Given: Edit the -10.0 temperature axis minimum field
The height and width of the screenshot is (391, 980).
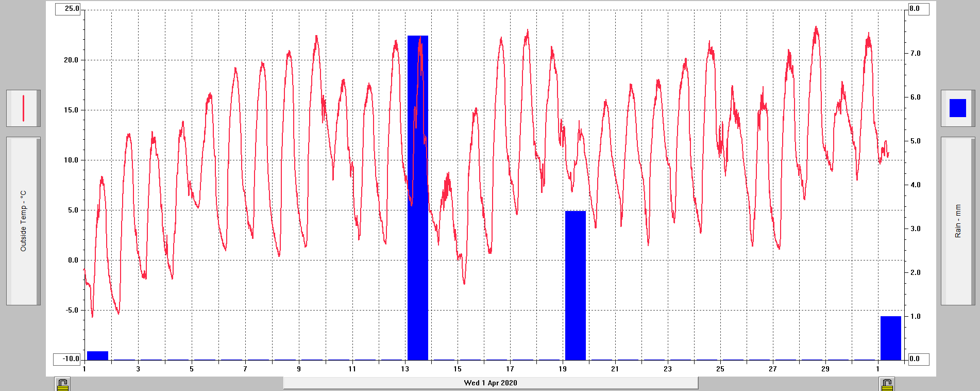Looking at the screenshot, I should (68, 359).
